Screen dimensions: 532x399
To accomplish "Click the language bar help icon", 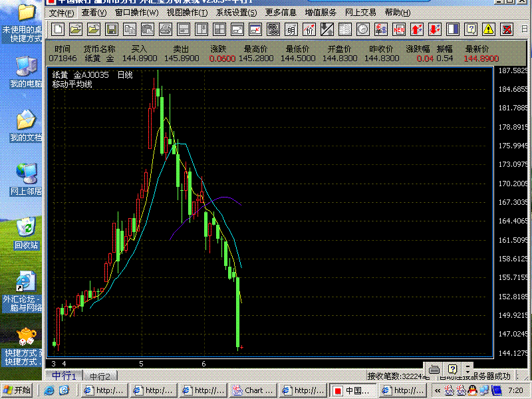I will pos(452,369).
